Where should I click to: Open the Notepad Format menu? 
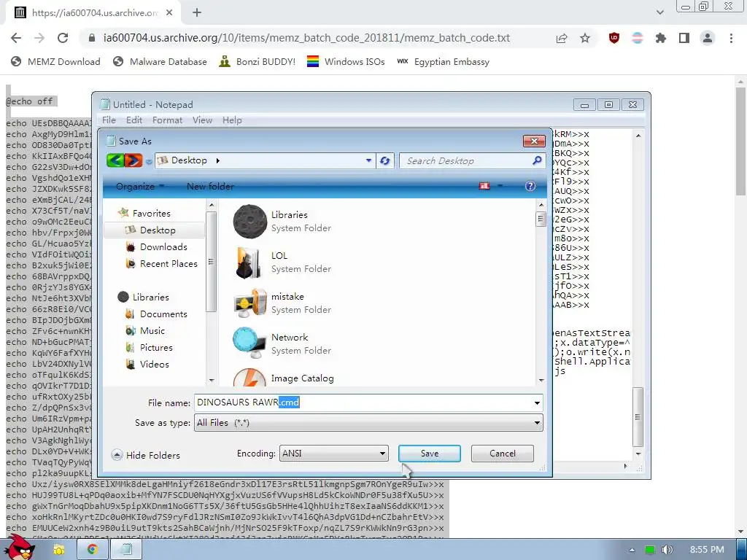coord(167,120)
